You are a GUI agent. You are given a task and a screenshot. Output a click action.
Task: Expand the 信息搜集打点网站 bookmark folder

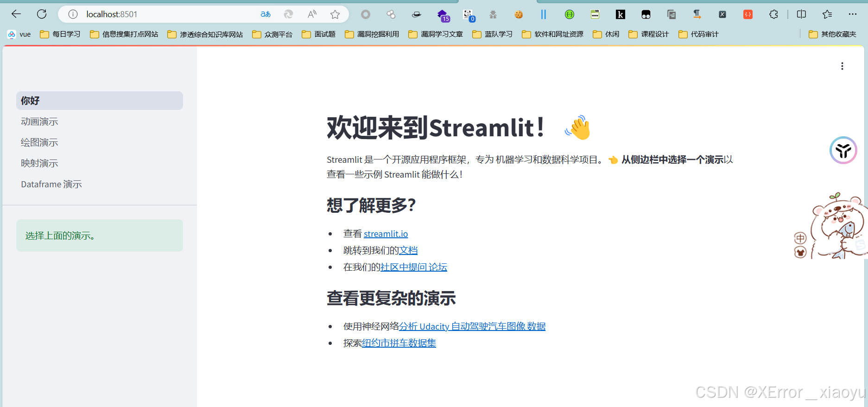pyautogui.click(x=124, y=34)
